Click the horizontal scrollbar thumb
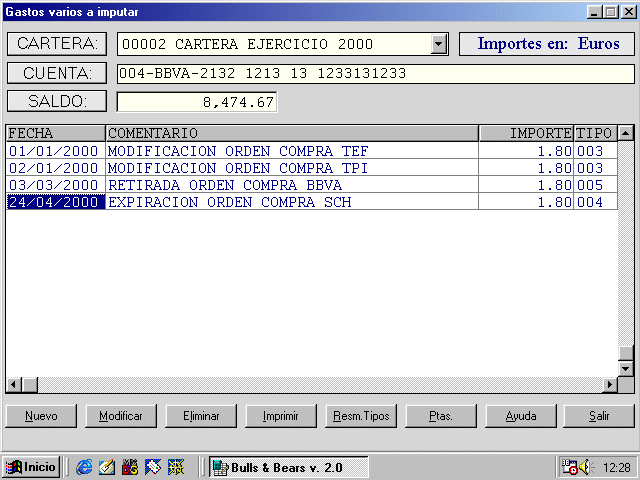The width and height of the screenshot is (640, 480). pyautogui.click(x=30, y=384)
